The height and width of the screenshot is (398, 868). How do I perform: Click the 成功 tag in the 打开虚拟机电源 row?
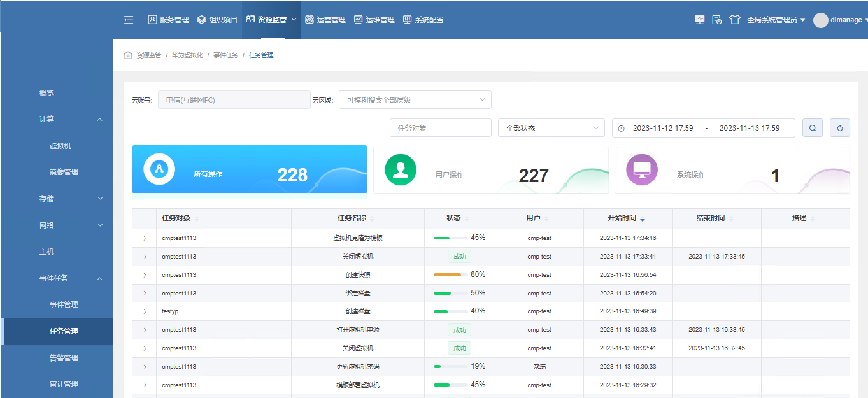[x=459, y=330]
